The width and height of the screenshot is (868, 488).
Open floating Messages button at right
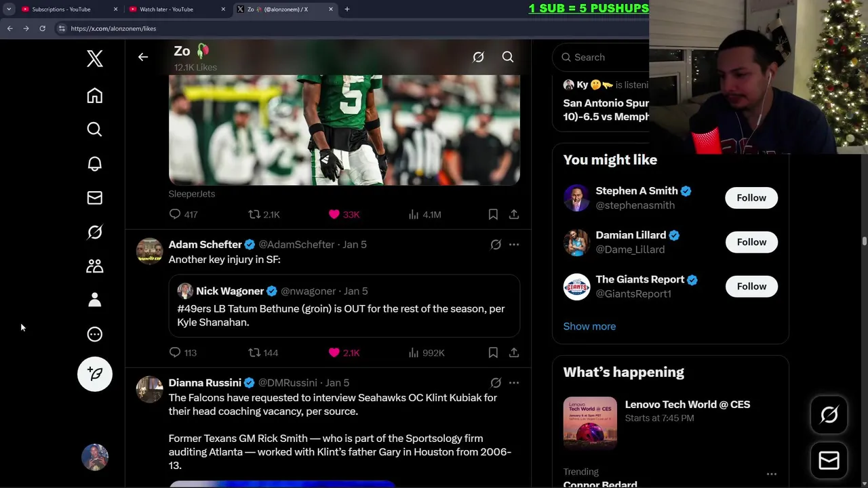pyautogui.click(x=829, y=461)
